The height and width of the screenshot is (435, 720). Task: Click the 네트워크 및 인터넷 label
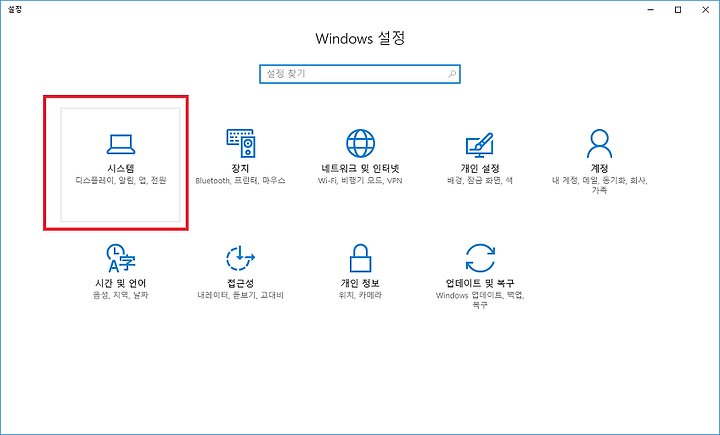tap(360, 168)
